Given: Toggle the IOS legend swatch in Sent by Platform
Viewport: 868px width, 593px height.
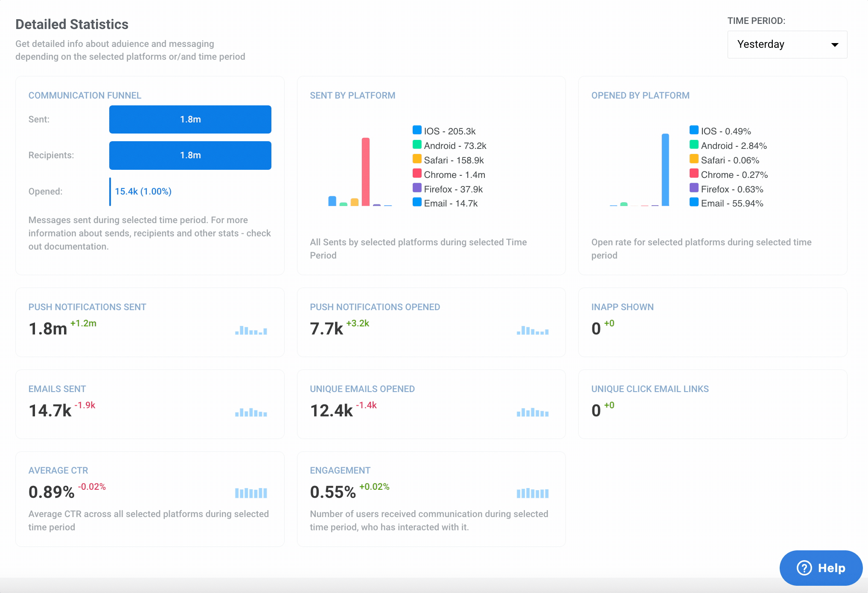Looking at the screenshot, I should (417, 130).
